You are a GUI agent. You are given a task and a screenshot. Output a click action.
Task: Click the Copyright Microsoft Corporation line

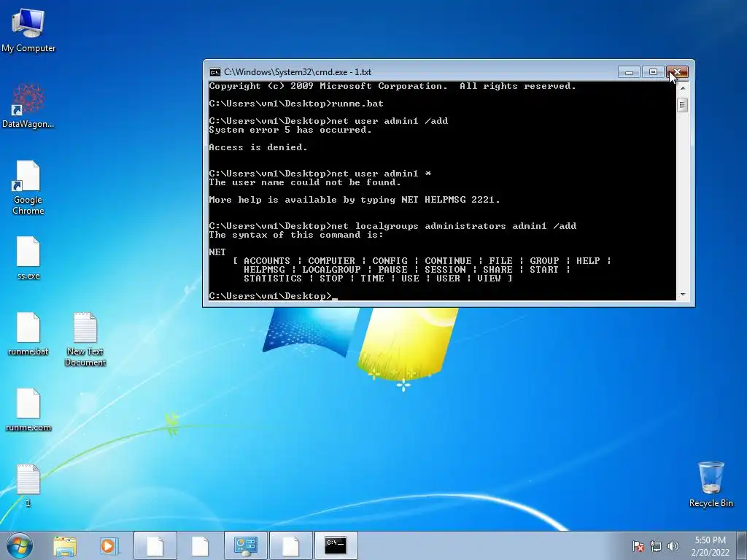pos(392,86)
